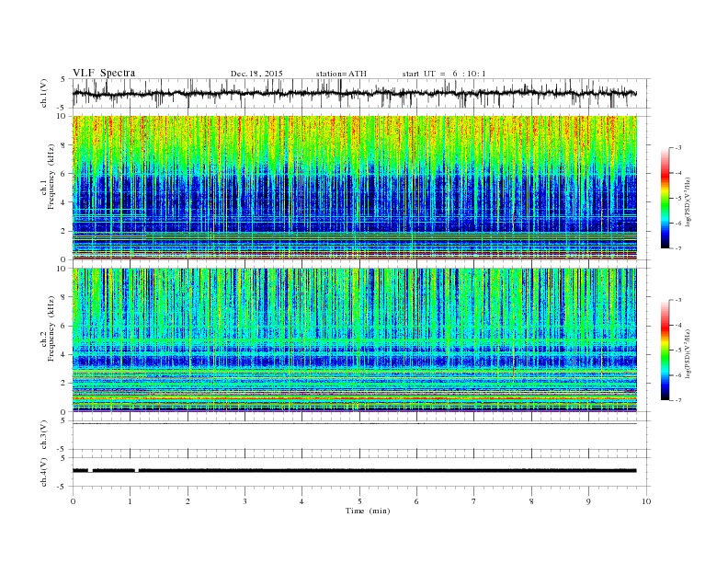Click inside the ch.2 spectrogram panel
The image size is (728, 563).
click(355, 340)
